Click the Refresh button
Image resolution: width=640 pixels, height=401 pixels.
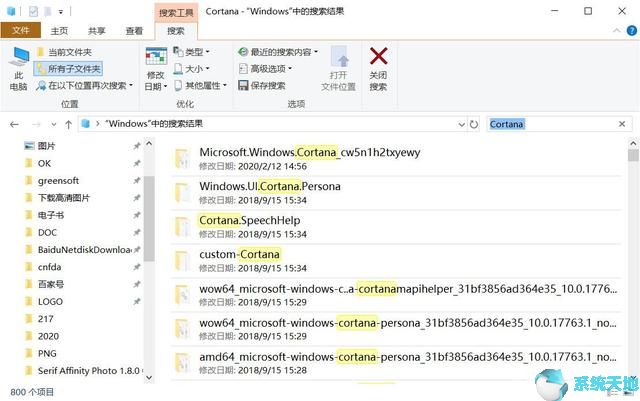pyautogui.click(x=473, y=124)
